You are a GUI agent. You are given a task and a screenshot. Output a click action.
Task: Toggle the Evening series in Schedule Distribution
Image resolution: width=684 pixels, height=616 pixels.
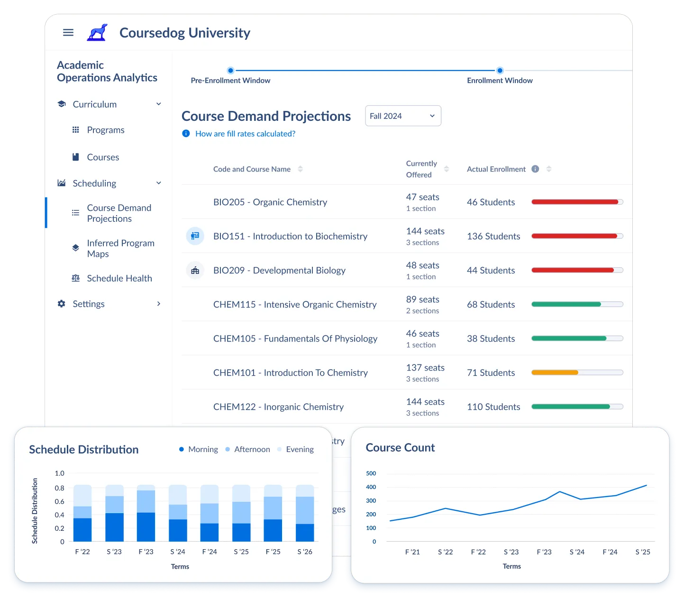click(296, 449)
